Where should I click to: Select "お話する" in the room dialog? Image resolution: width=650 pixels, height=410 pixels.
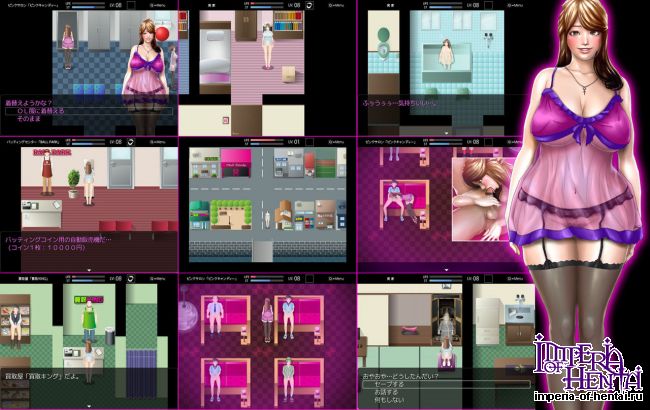click(386, 392)
